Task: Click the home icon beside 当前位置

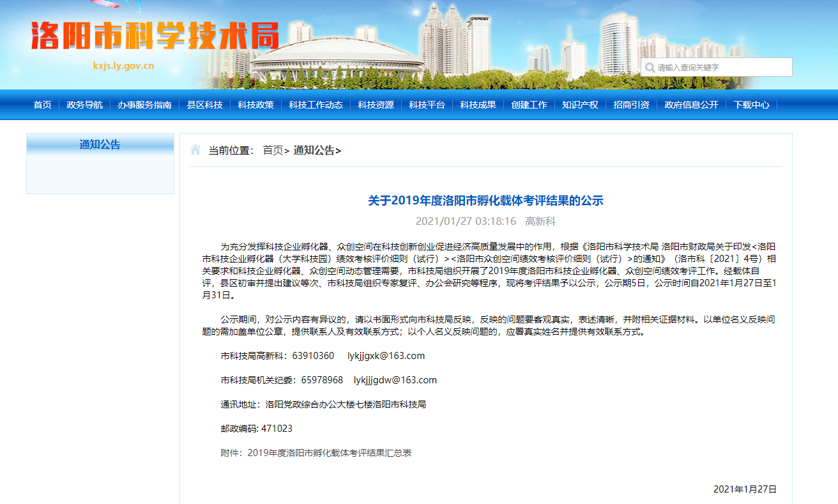Action: 195,150
